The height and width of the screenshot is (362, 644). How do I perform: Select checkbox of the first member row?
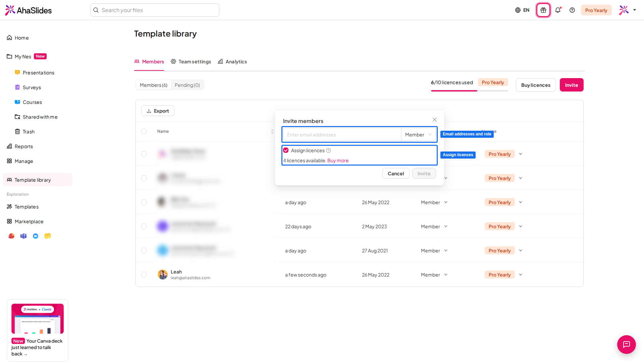(144, 154)
